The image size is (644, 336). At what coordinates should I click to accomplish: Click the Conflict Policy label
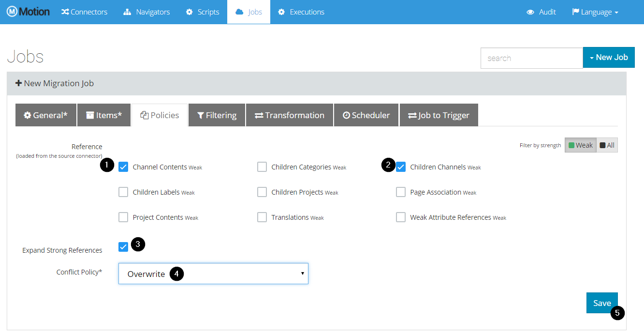(x=79, y=272)
